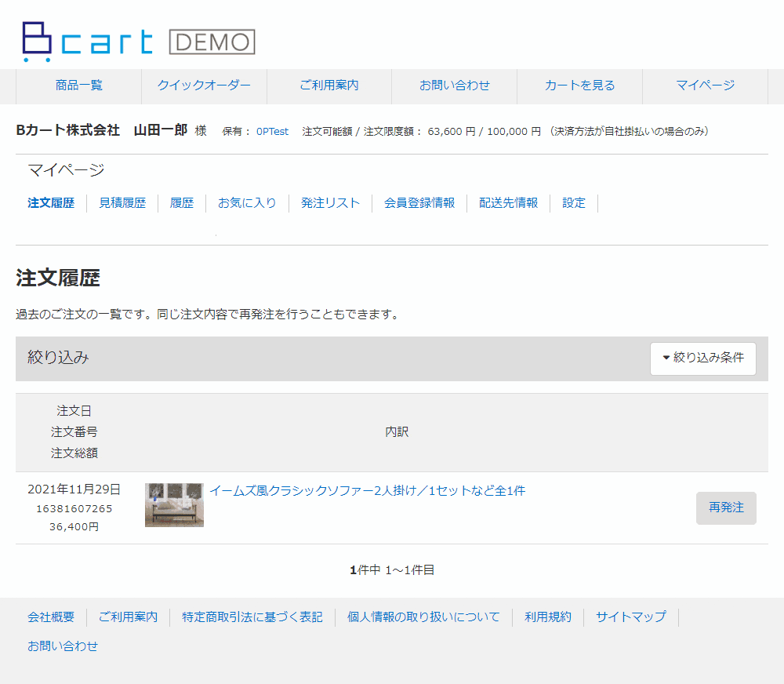Screen dimensions: 784x684
Task: Open the 商品一覧 navigation menu
Action: tap(79, 85)
